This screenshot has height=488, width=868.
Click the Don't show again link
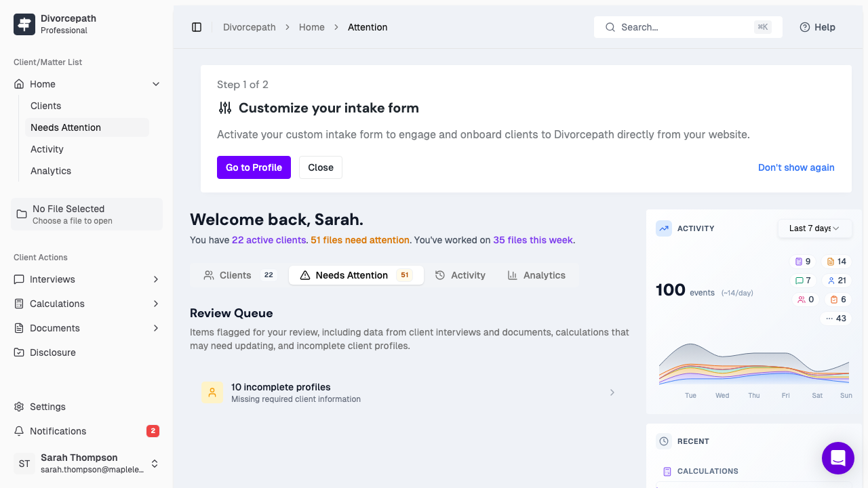(796, 167)
